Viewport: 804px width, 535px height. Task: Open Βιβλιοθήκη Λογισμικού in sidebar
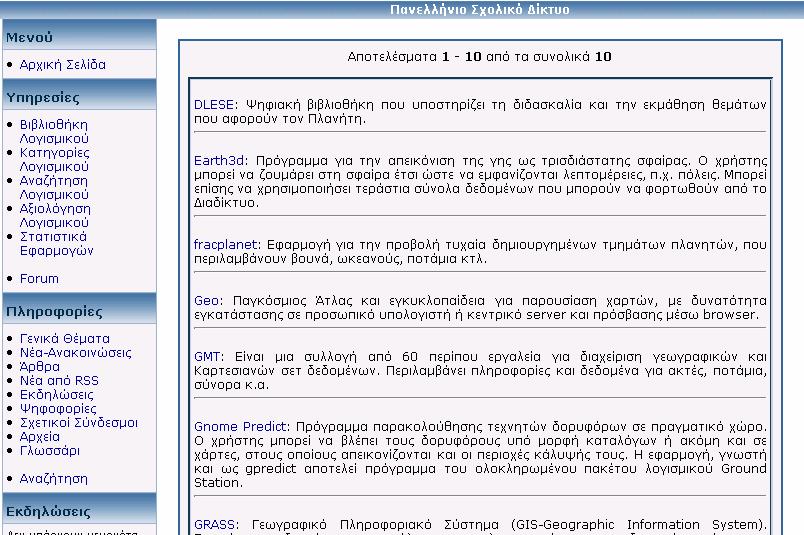[x=54, y=131]
